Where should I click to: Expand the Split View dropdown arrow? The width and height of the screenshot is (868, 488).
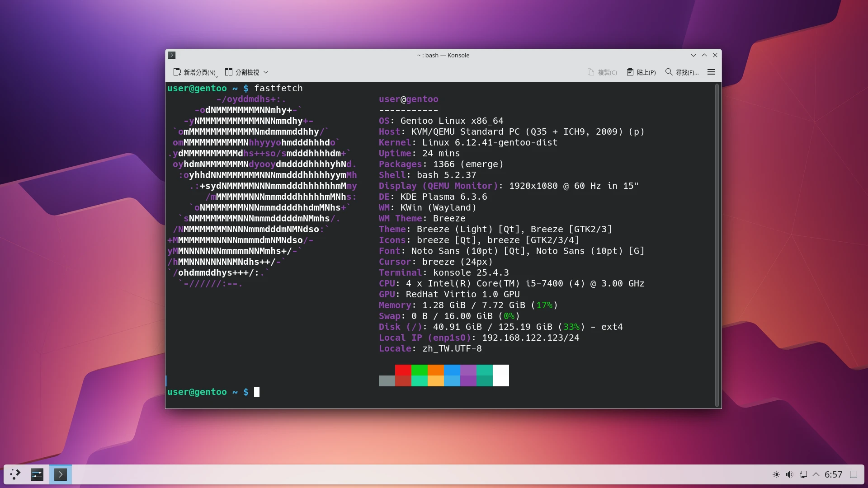tap(266, 72)
